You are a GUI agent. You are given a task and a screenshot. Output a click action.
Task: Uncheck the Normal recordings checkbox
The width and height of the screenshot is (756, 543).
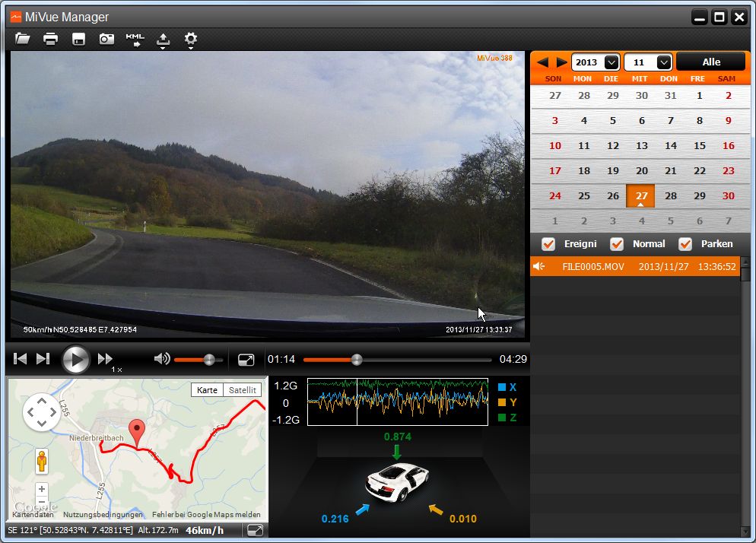pyautogui.click(x=617, y=244)
